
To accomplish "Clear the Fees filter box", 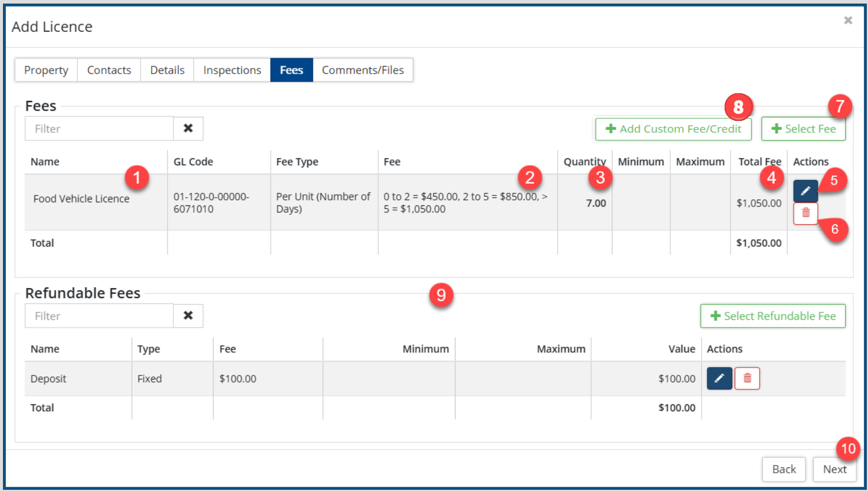I will [x=188, y=129].
